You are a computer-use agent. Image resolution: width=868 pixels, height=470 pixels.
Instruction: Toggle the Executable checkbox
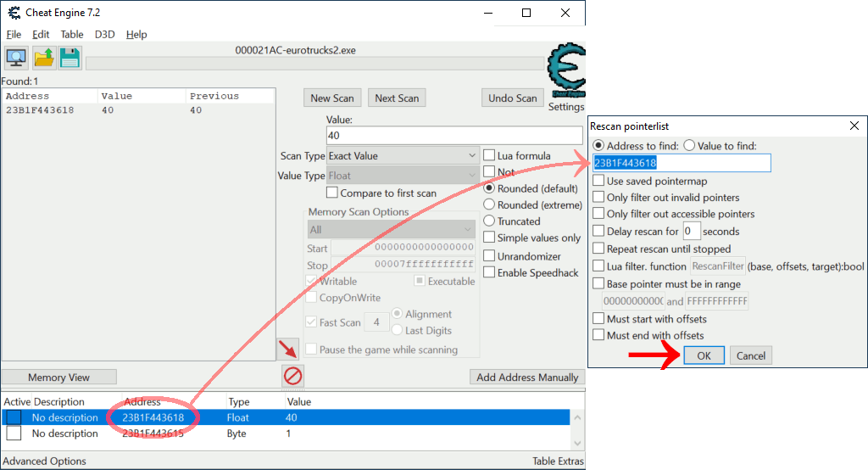420,281
